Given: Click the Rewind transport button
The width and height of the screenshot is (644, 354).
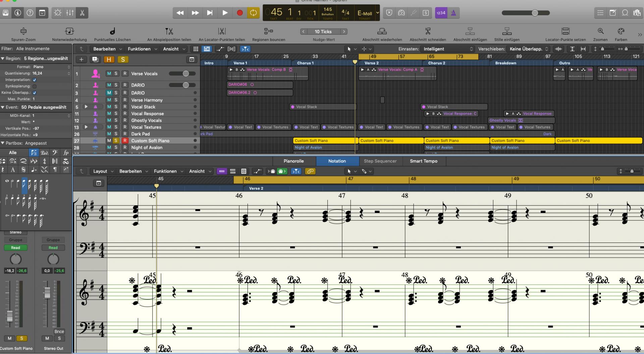Looking at the screenshot, I should coord(180,13).
